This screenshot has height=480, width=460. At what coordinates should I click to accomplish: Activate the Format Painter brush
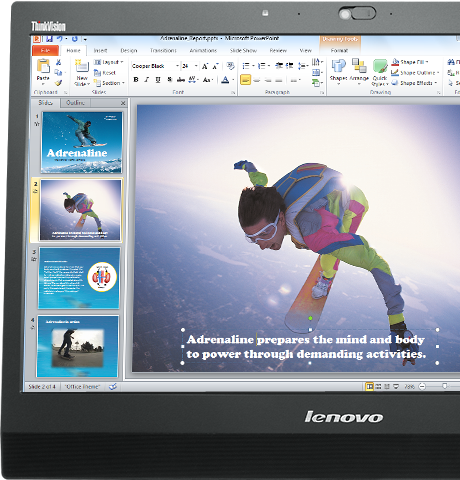[x=58, y=83]
